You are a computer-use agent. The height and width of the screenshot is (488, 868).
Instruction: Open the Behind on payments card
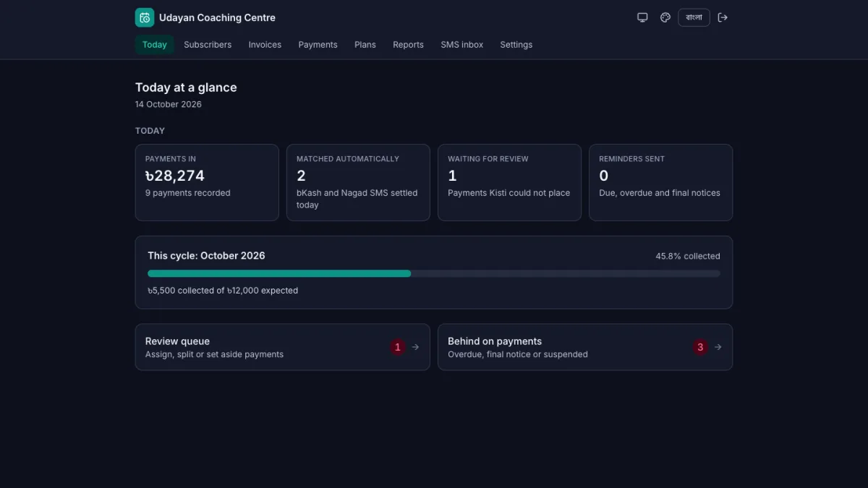click(585, 347)
